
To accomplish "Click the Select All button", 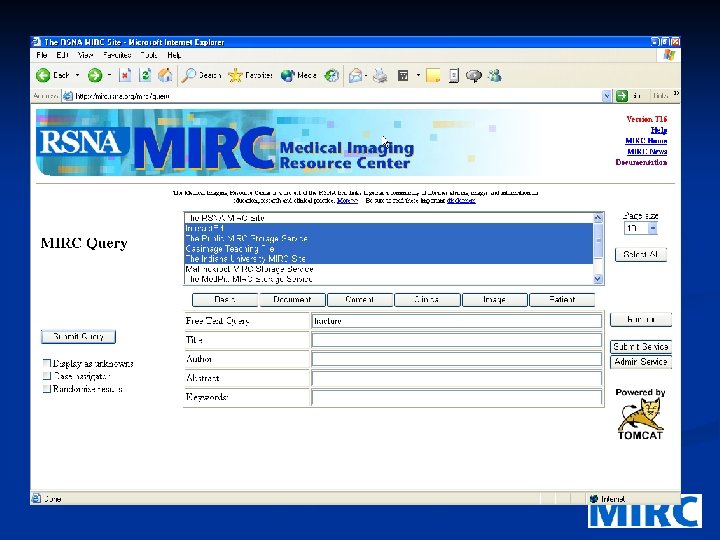I will pyautogui.click(x=641, y=254).
